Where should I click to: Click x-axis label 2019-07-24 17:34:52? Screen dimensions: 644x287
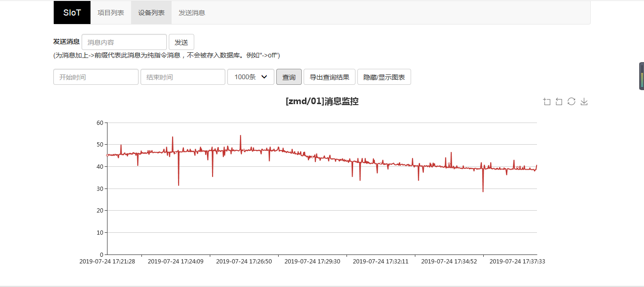449,261
